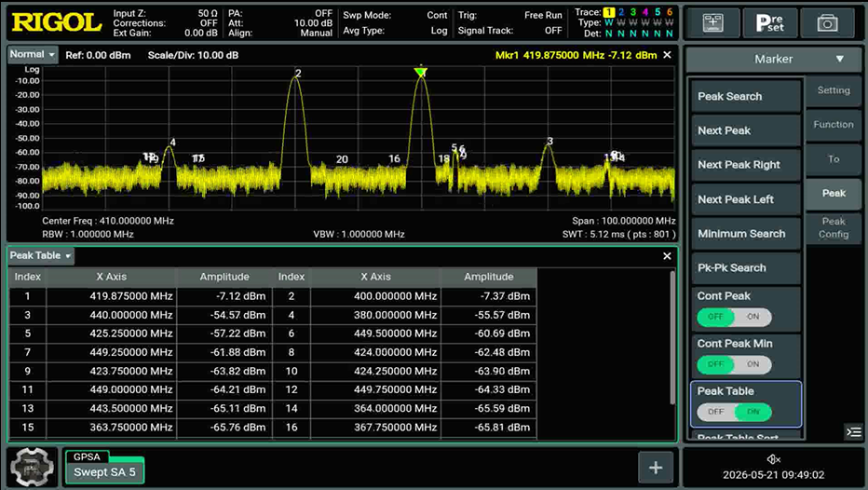Open the side menu list icon
This screenshot has height=490, width=868.
click(854, 432)
